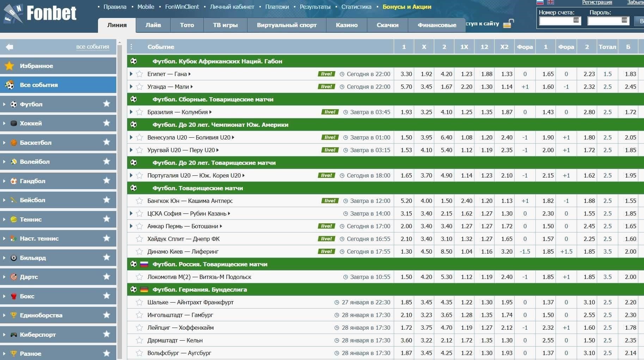Toggle the star on Футбол sidebar item

(106, 104)
